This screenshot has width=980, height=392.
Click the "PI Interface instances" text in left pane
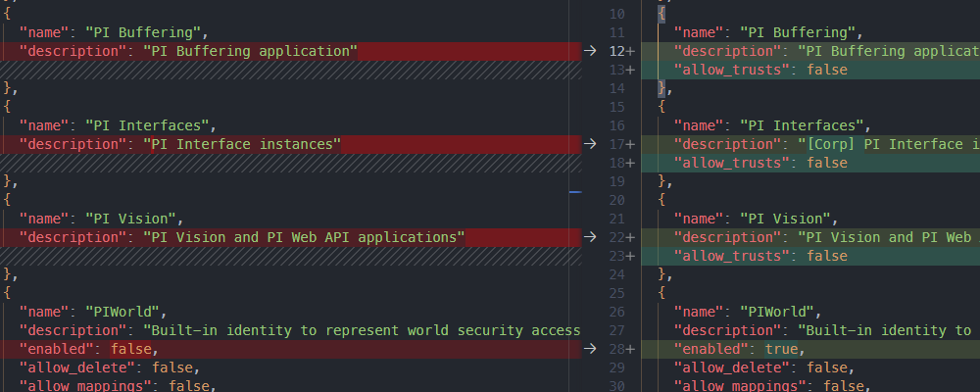tap(242, 144)
